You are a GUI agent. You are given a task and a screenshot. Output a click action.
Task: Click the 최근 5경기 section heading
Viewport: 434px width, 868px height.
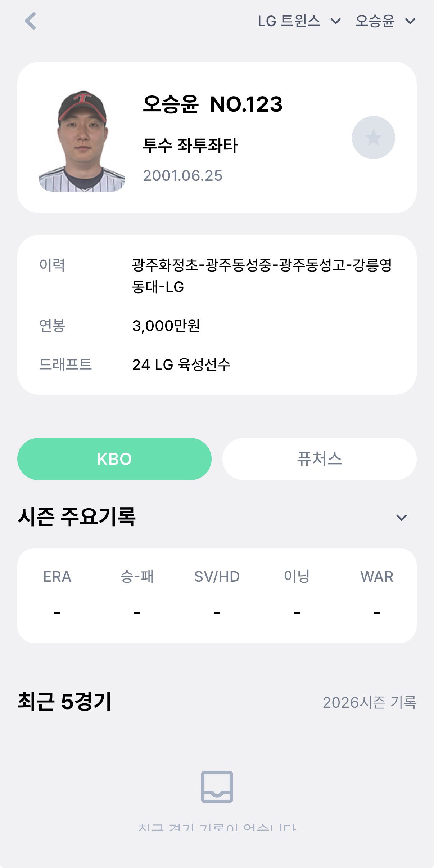click(x=65, y=702)
